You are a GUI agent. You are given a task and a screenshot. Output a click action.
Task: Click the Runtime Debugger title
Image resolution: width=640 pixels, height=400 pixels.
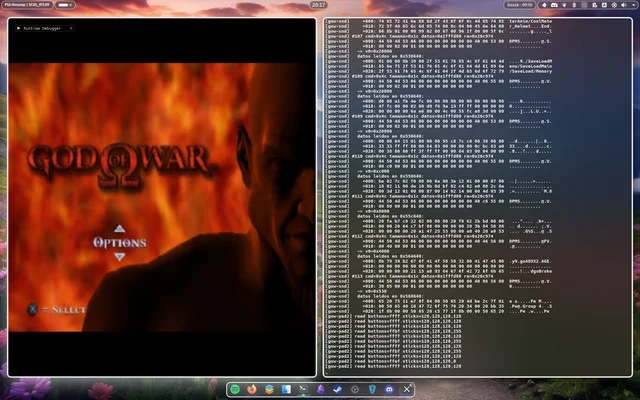[42, 28]
